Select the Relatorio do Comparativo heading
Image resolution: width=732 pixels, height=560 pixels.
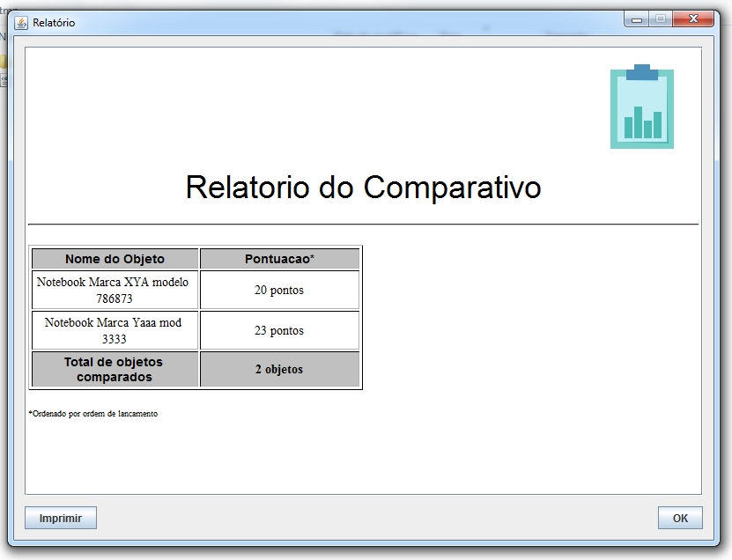(363, 187)
